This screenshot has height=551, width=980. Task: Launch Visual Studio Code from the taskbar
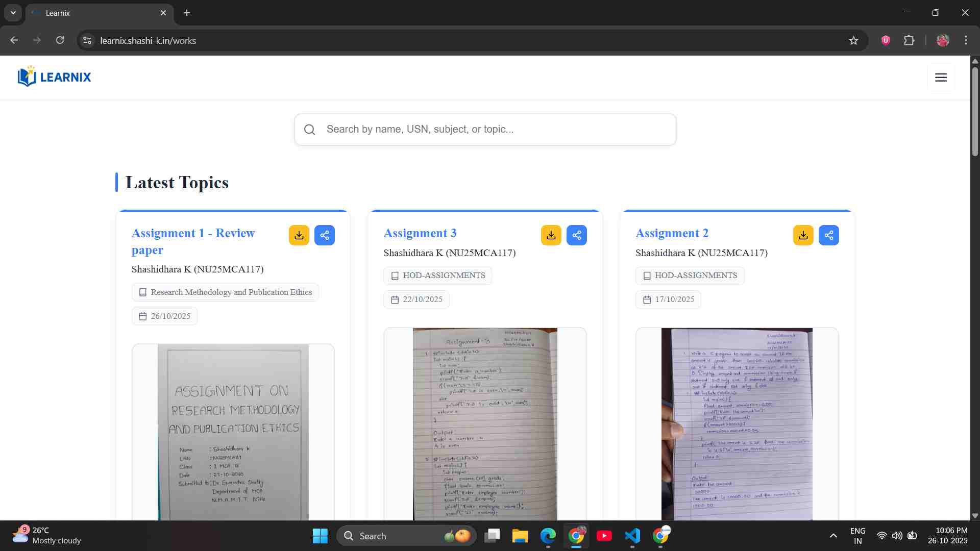pyautogui.click(x=632, y=536)
